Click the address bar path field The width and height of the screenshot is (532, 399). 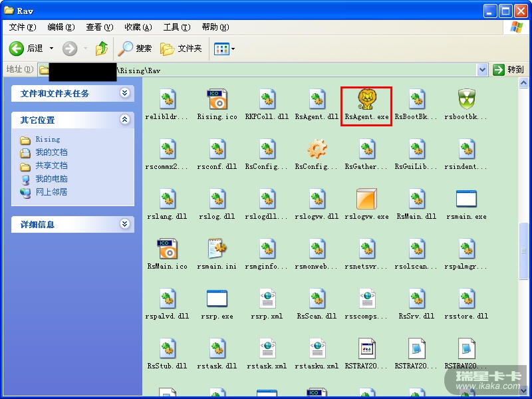pyautogui.click(x=262, y=70)
